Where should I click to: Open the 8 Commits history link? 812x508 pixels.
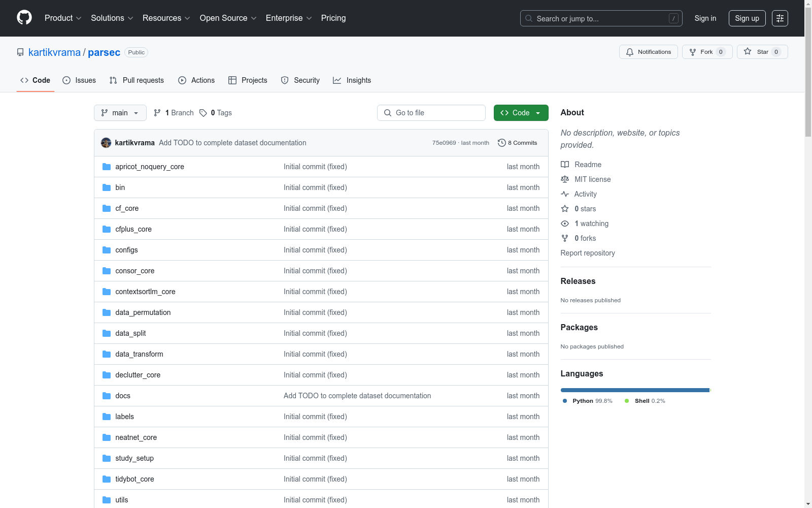(517, 143)
